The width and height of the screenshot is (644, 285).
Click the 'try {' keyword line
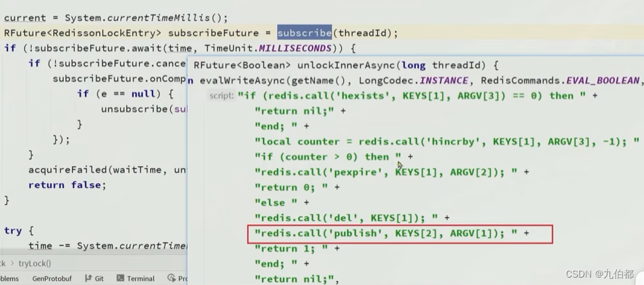click(x=19, y=231)
